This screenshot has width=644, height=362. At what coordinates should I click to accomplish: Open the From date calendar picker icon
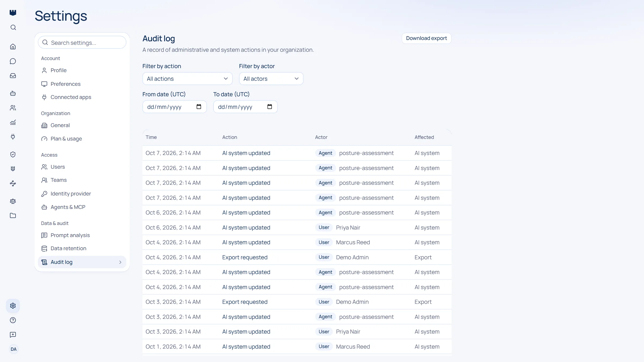point(199,107)
